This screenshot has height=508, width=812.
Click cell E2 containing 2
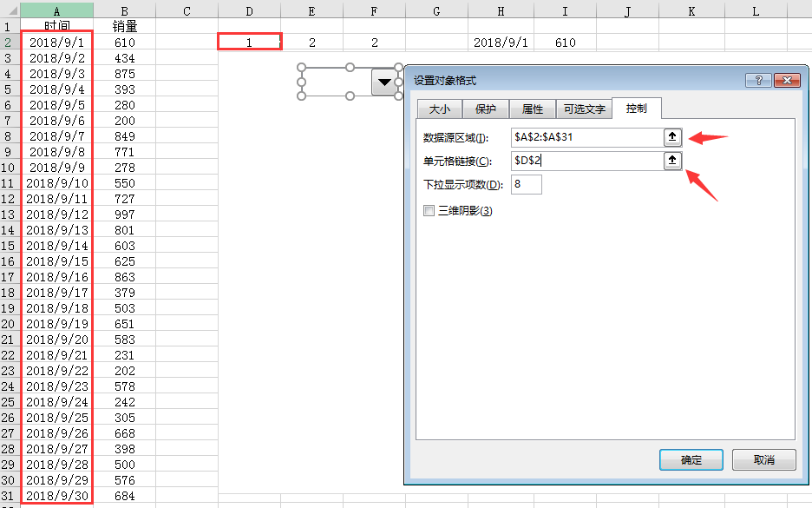pos(311,42)
